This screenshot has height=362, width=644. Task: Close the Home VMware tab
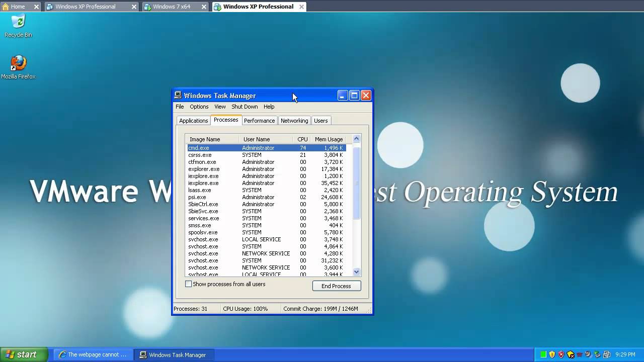coord(36,7)
